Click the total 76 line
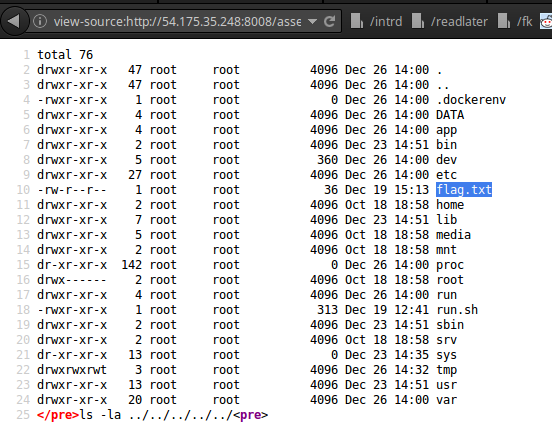Image resolution: width=552 pixels, height=445 pixels. click(x=65, y=55)
